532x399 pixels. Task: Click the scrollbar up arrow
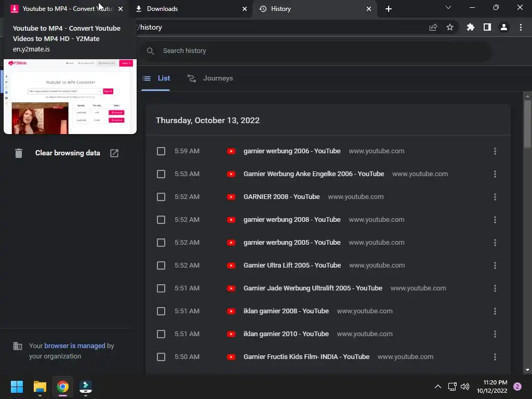pos(527,96)
